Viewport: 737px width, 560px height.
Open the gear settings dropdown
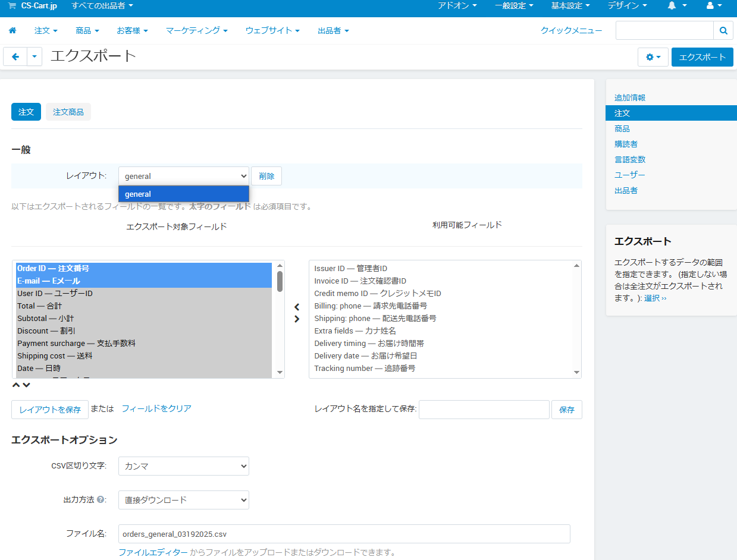click(x=653, y=57)
